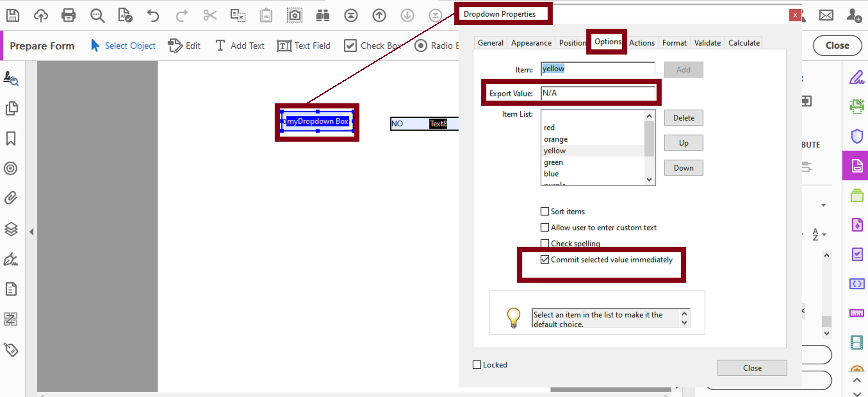868x397 pixels.
Task: Click the Protect shield tool icon
Action: point(857,136)
